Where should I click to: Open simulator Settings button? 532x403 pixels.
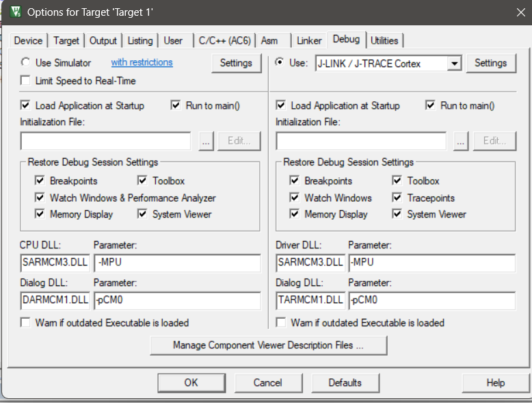[236, 63]
